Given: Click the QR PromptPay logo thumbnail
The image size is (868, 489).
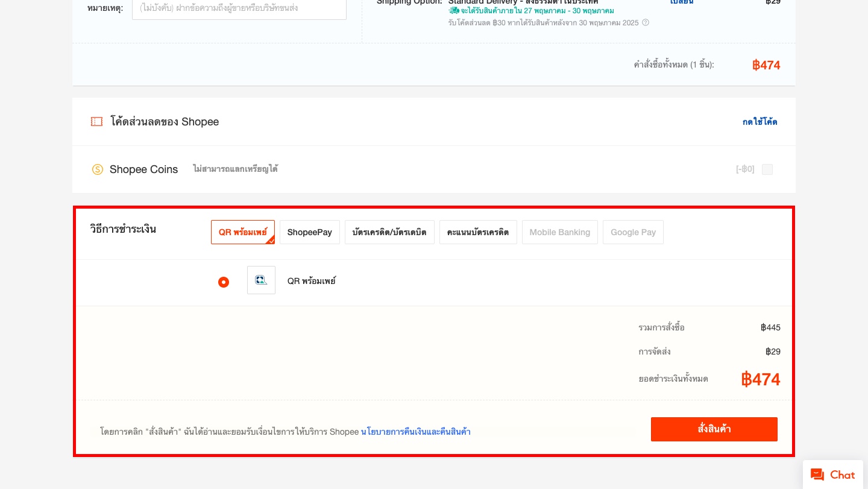Looking at the screenshot, I should pyautogui.click(x=261, y=280).
